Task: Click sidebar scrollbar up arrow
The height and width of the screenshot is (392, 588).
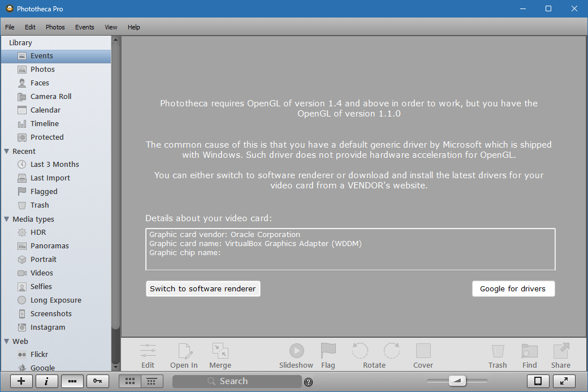Action: point(115,40)
